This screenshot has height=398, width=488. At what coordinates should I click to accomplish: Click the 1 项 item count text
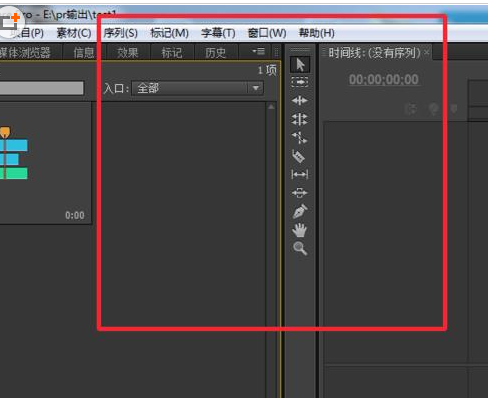point(267,70)
